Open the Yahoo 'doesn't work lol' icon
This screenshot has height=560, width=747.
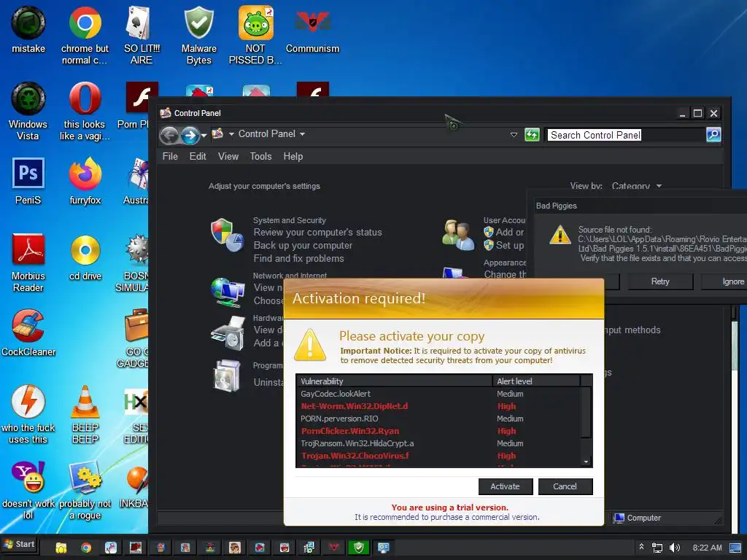tap(28, 490)
